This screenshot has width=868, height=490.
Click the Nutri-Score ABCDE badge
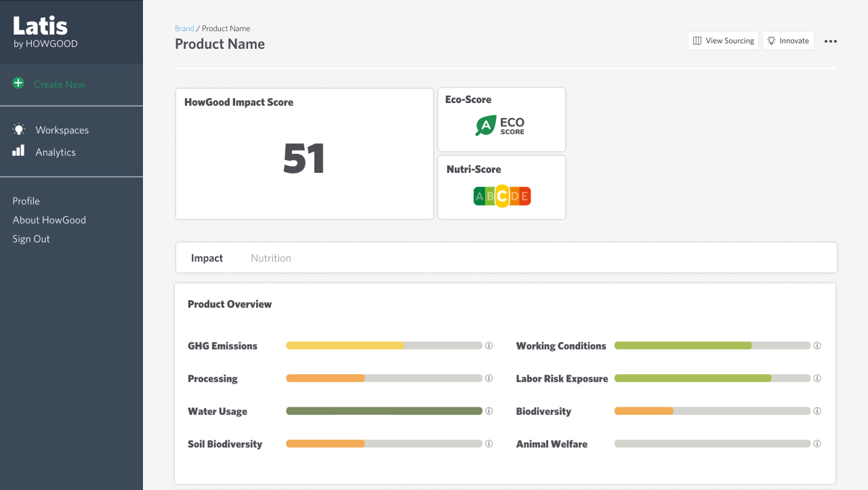502,197
